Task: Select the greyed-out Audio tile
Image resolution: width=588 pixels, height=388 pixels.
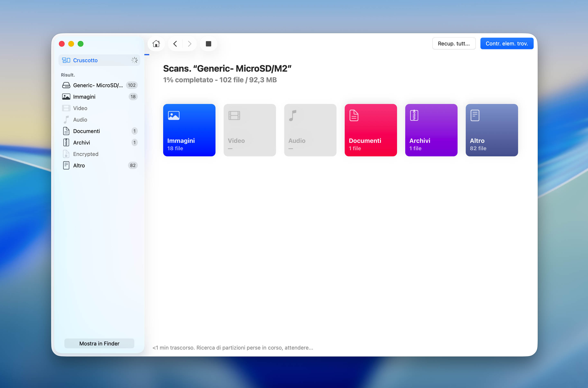Action: [x=310, y=130]
